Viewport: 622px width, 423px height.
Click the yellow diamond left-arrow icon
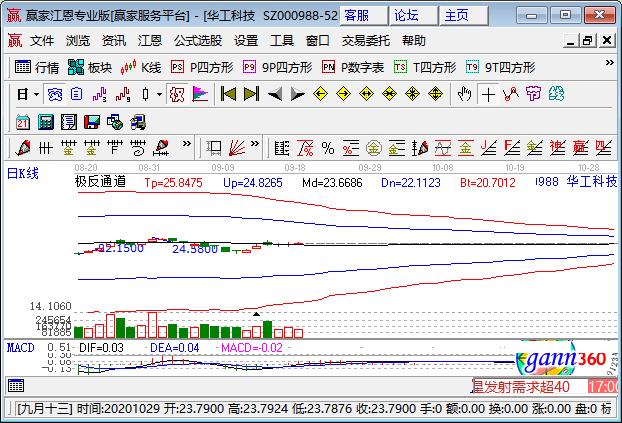click(x=320, y=94)
